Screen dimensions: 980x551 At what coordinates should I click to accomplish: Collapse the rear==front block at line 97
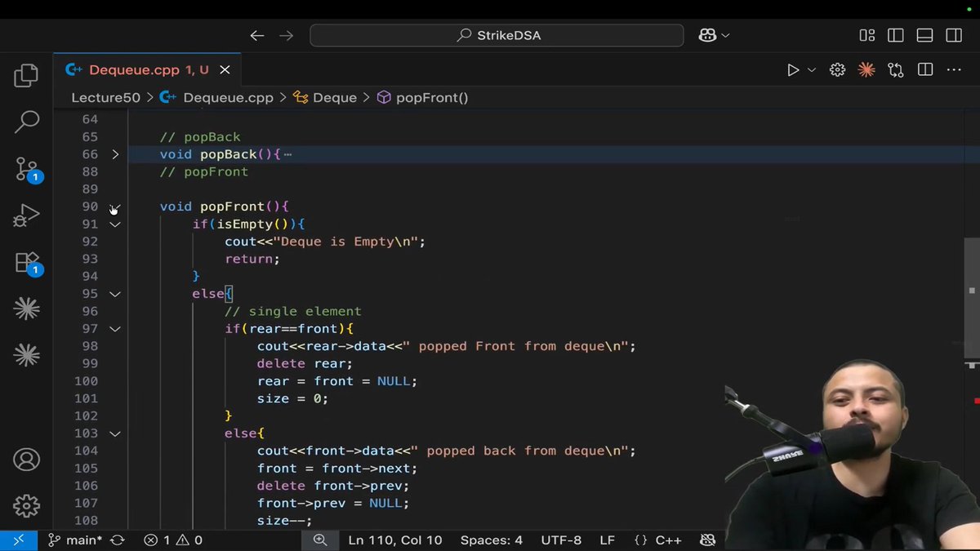click(115, 328)
